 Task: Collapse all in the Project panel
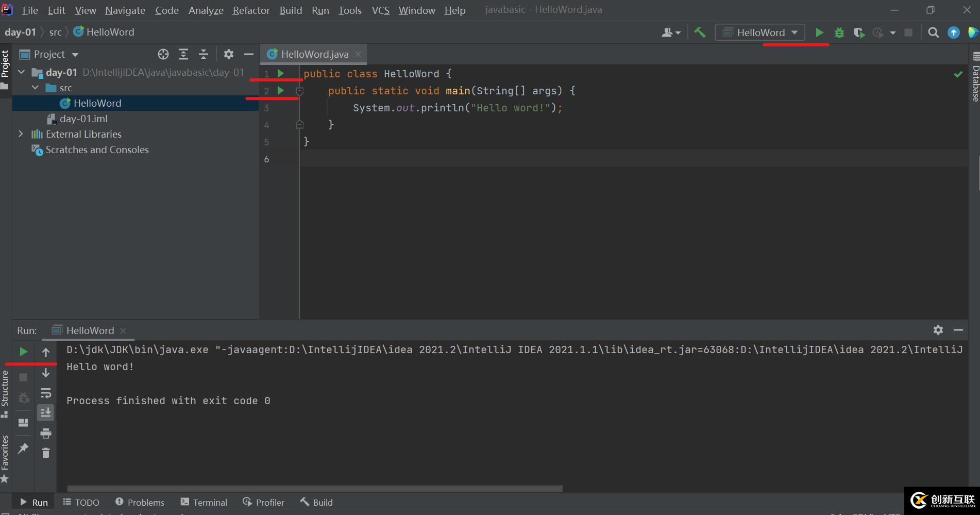204,54
